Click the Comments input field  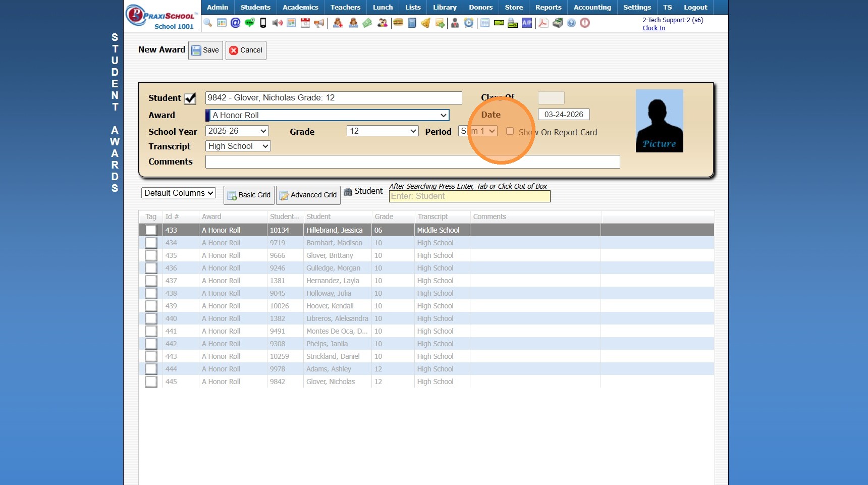coord(413,161)
